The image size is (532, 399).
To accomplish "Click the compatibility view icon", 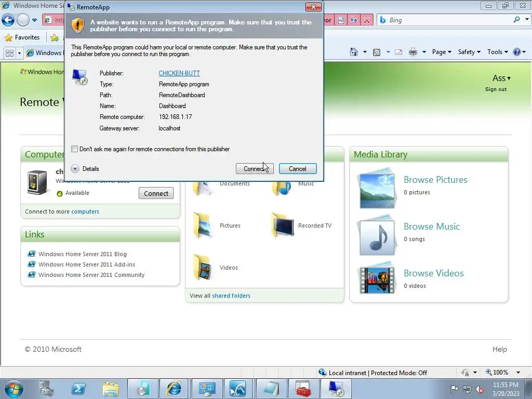I will coord(341,20).
